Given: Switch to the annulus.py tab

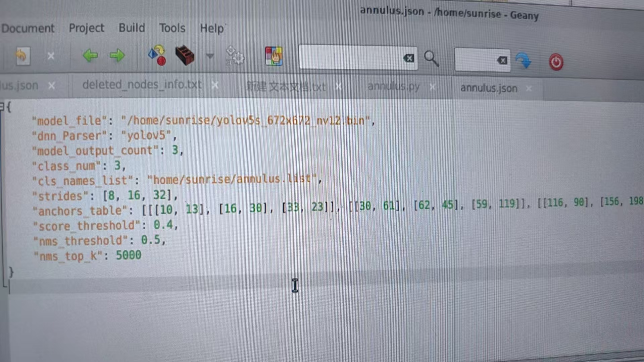Looking at the screenshot, I should [x=394, y=87].
